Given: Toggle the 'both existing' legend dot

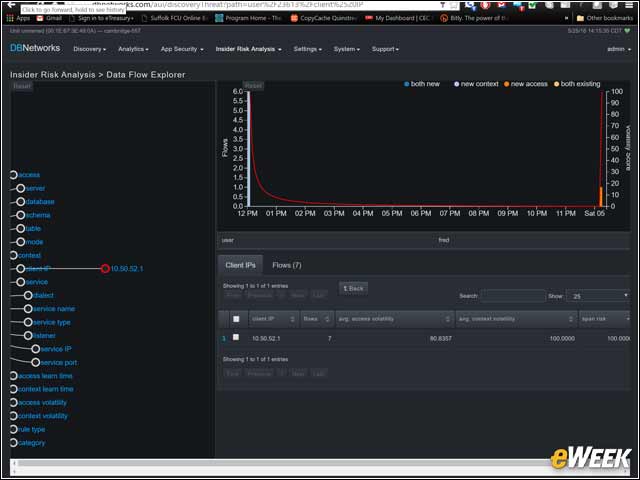Looking at the screenshot, I should click(x=556, y=84).
